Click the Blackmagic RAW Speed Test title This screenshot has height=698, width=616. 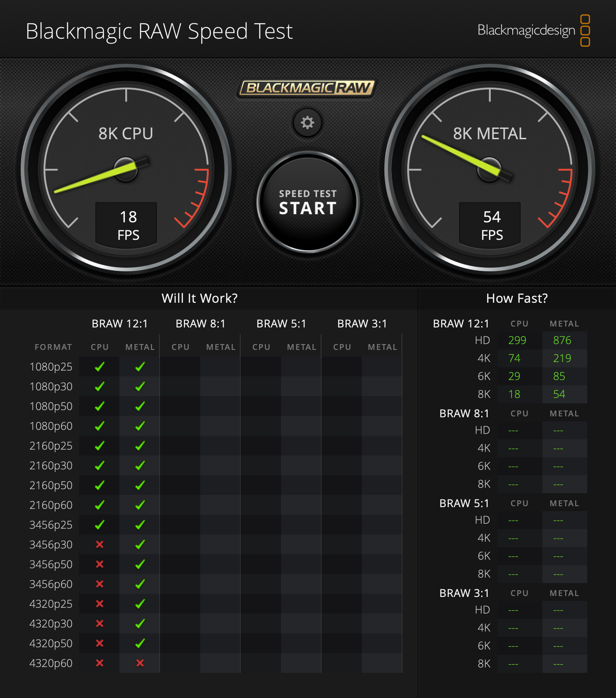pyautogui.click(x=159, y=31)
